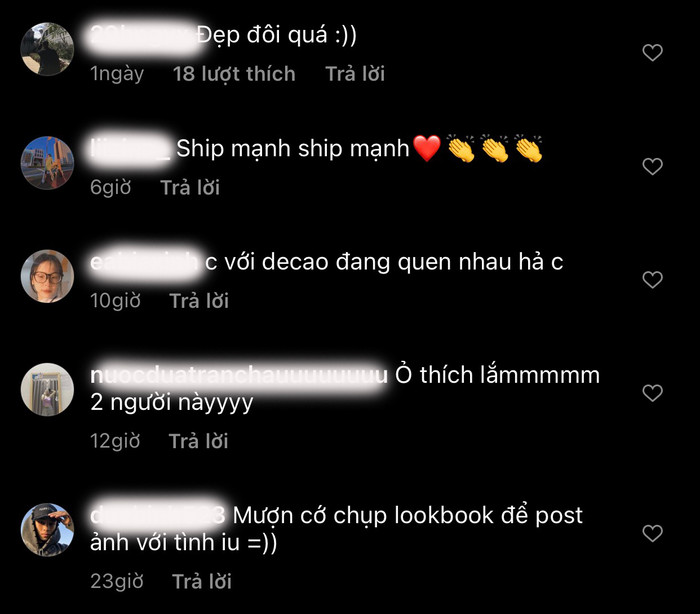The image size is (700, 614).
Task: Open username before 'c với decao'
Action: coord(144,263)
